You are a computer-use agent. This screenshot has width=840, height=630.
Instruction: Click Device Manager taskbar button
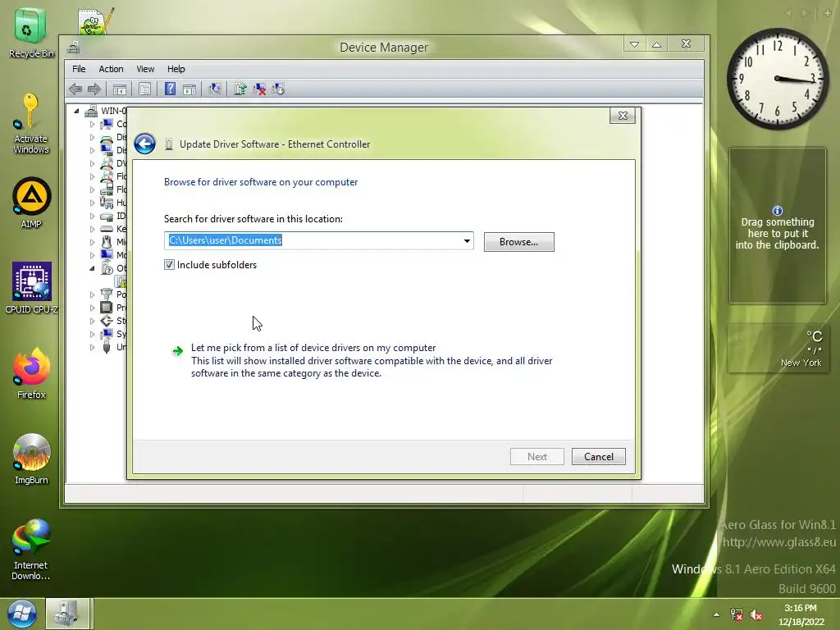67,614
